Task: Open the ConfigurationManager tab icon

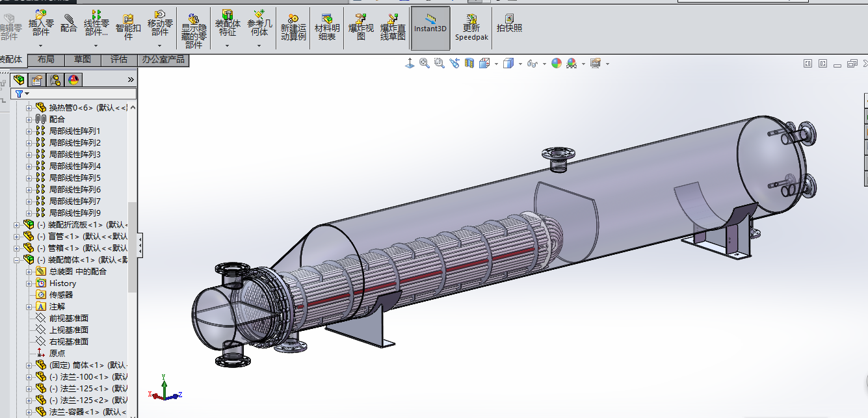Action: 55,80
